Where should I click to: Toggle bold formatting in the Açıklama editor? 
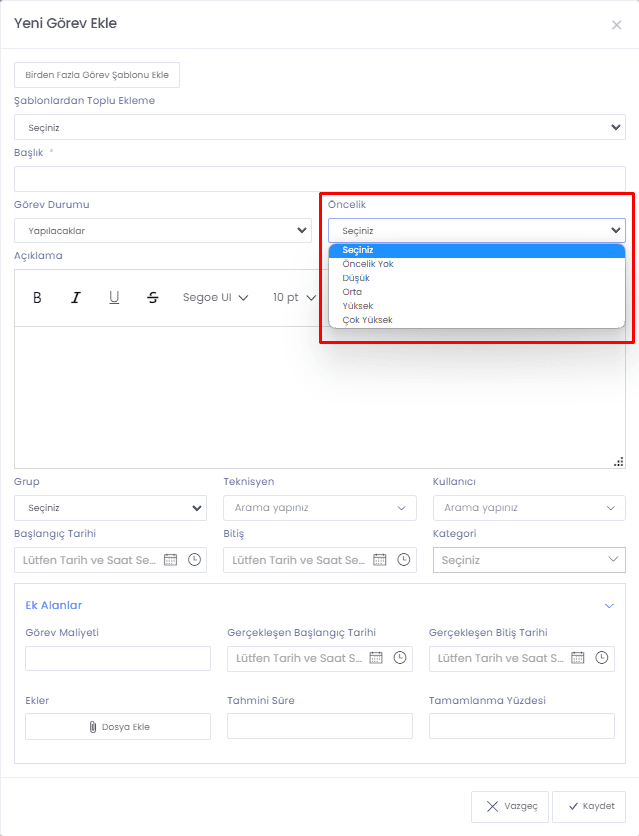[x=37, y=298]
